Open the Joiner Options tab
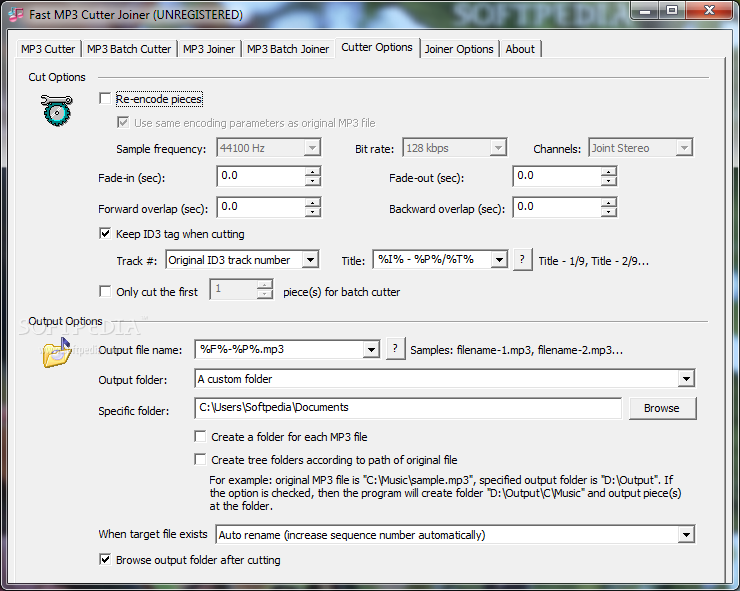Screen dimensions: 740x591 (x=459, y=49)
